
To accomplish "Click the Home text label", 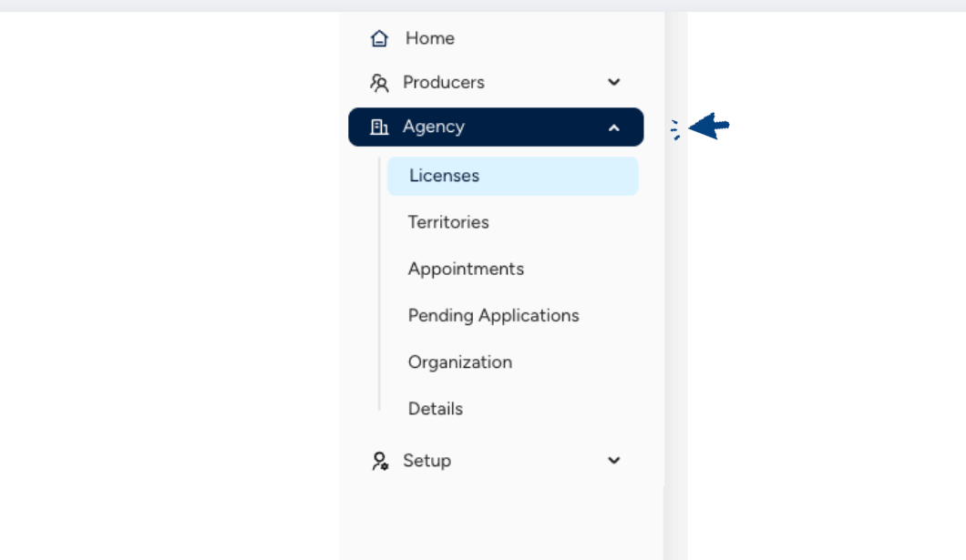I will 430,38.
